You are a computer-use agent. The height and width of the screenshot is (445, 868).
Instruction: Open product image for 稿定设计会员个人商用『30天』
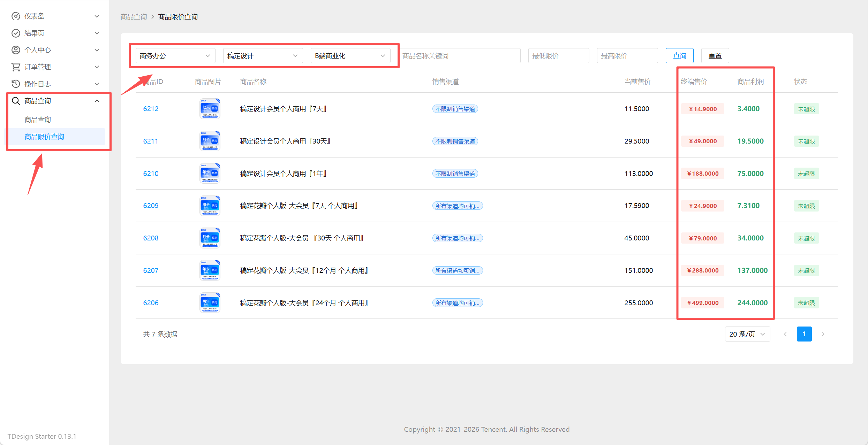pos(210,141)
